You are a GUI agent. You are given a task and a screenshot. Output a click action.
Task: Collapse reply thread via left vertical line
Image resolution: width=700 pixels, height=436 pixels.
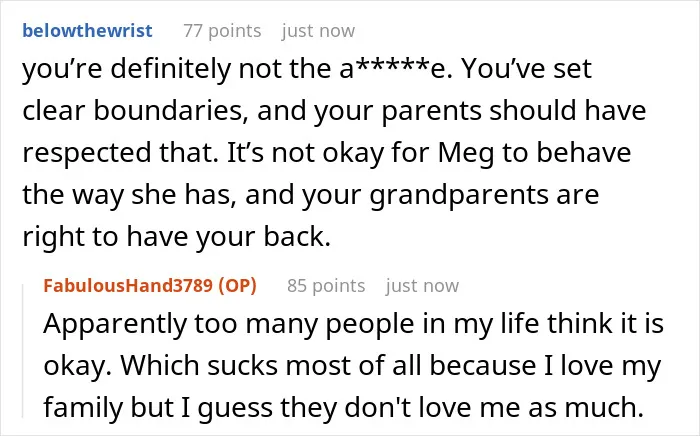coord(23,350)
